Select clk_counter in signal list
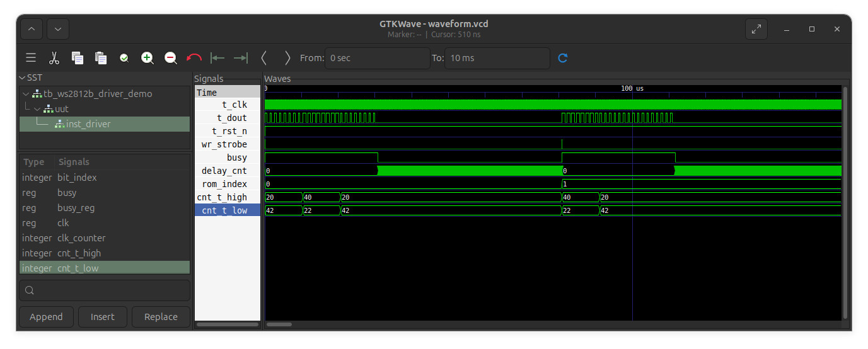Screen dimensions: 868x349 [x=105, y=238]
